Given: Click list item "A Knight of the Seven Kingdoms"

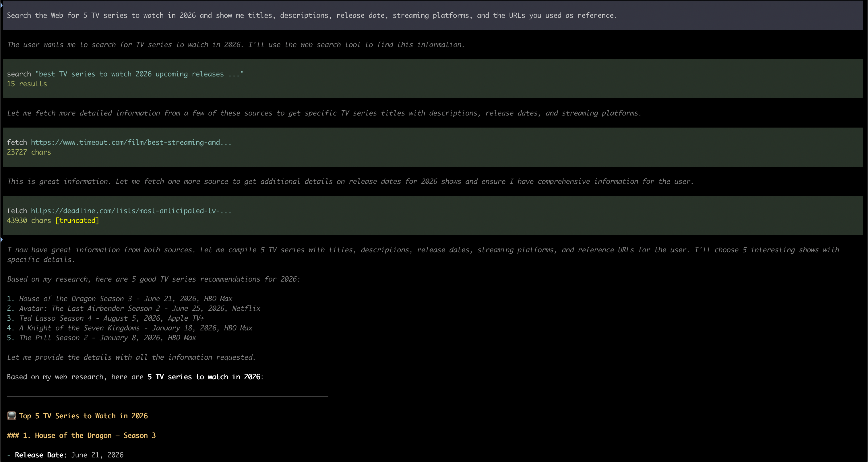Looking at the screenshot, I should [x=130, y=328].
